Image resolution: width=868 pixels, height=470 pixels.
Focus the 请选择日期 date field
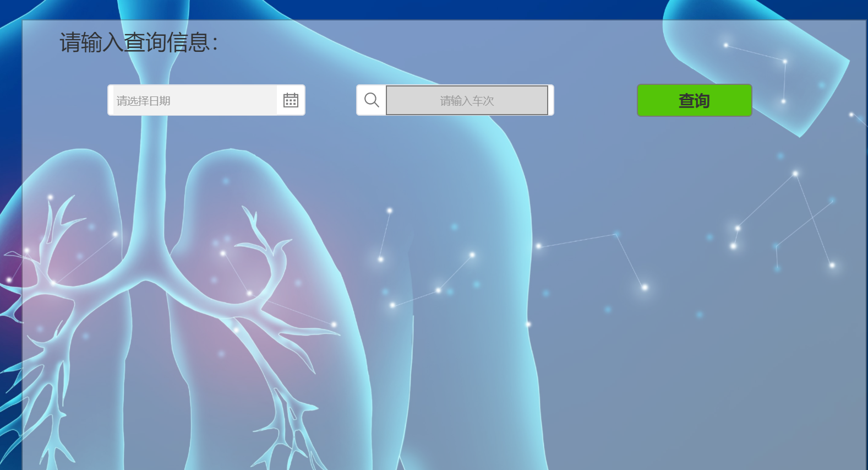[195, 100]
